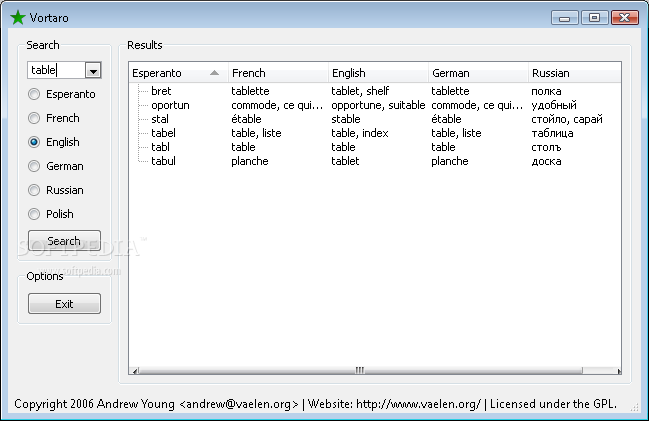Click the Russian column header

(574, 73)
